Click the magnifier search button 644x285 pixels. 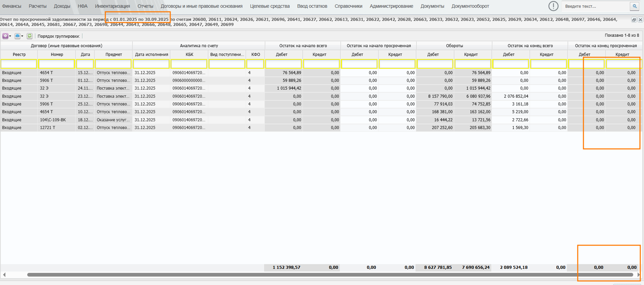pyautogui.click(x=634, y=6)
